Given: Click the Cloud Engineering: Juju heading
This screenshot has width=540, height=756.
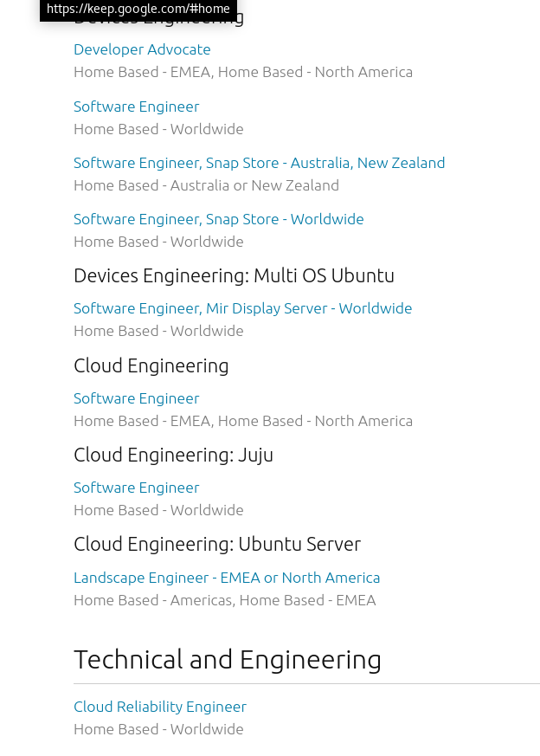Looking at the screenshot, I should [x=173, y=456].
